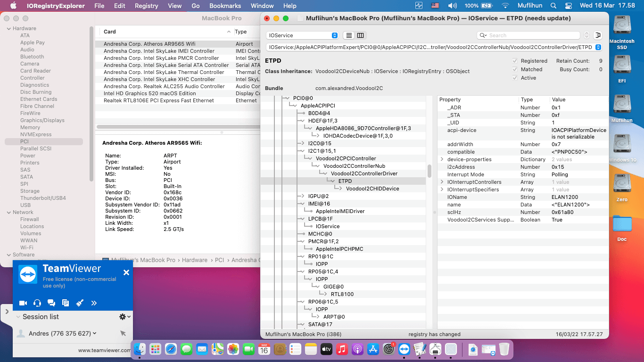Open the App Store from the Dock
This screenshot has width=644, height=362.
click(x=373, y=349)
